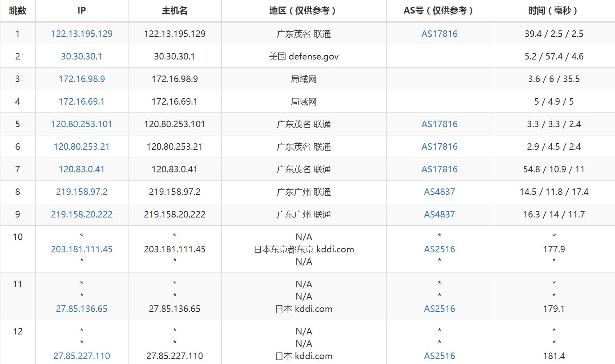Click the 跳数 column header

(18, 11)
